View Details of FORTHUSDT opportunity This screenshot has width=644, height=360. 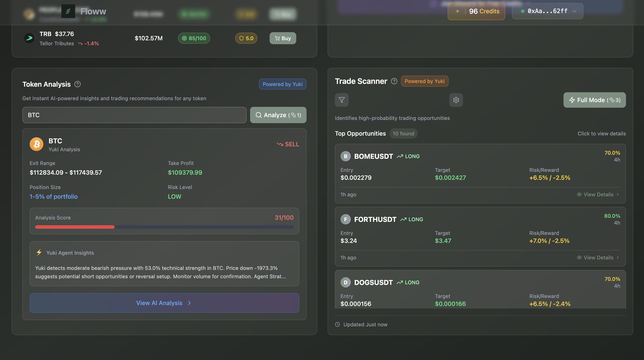coord(598,258)
